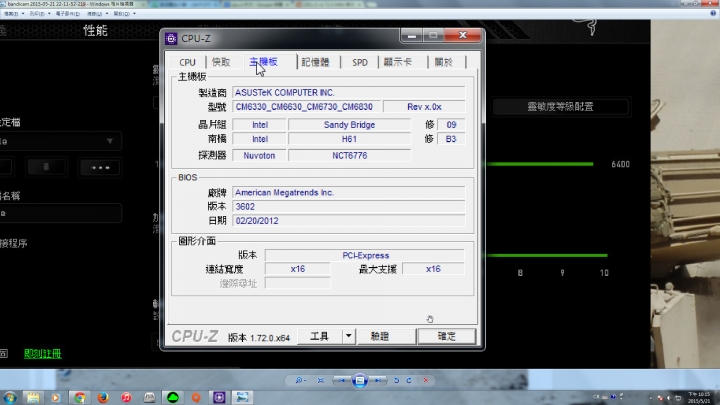Click the PCI-Express version field
The image size is (720, 405).
coord(365,255)
